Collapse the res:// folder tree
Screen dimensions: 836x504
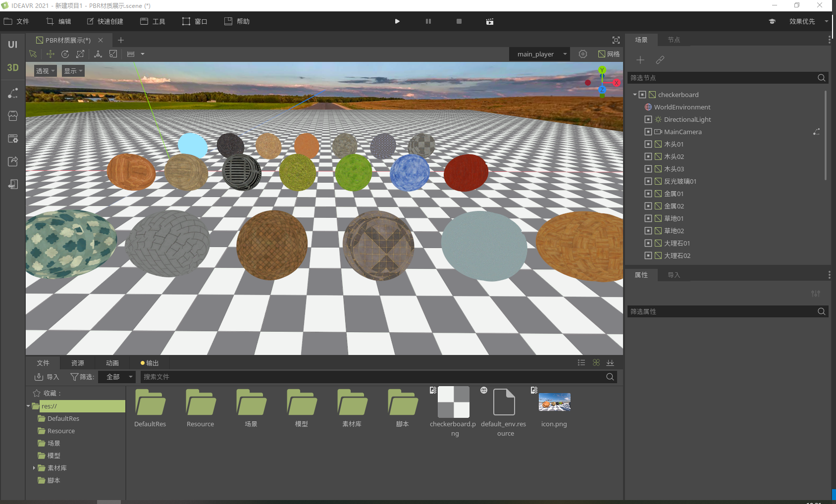(x=28, y=406)
